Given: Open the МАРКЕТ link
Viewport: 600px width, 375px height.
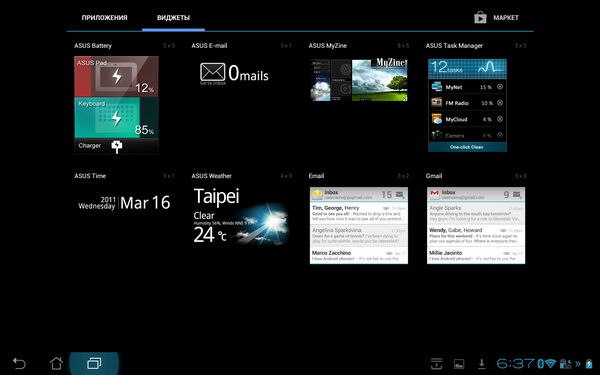Looking at the screenshot, I should click(506, 18).
